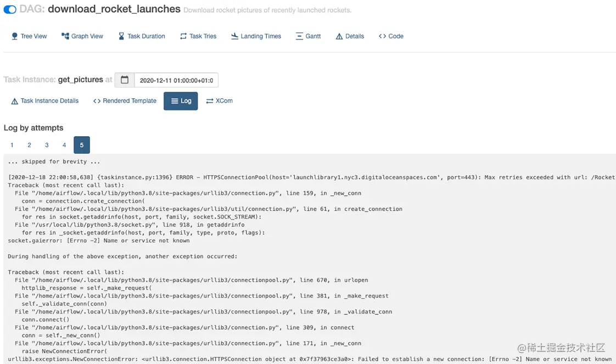Screen dimensions: 616x364
Task: Click the Landing Times plane icon
Action: [235, 36]
